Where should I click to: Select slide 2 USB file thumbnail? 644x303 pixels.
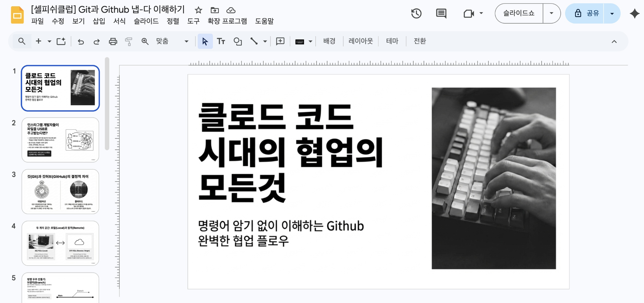tap(60, 140)
